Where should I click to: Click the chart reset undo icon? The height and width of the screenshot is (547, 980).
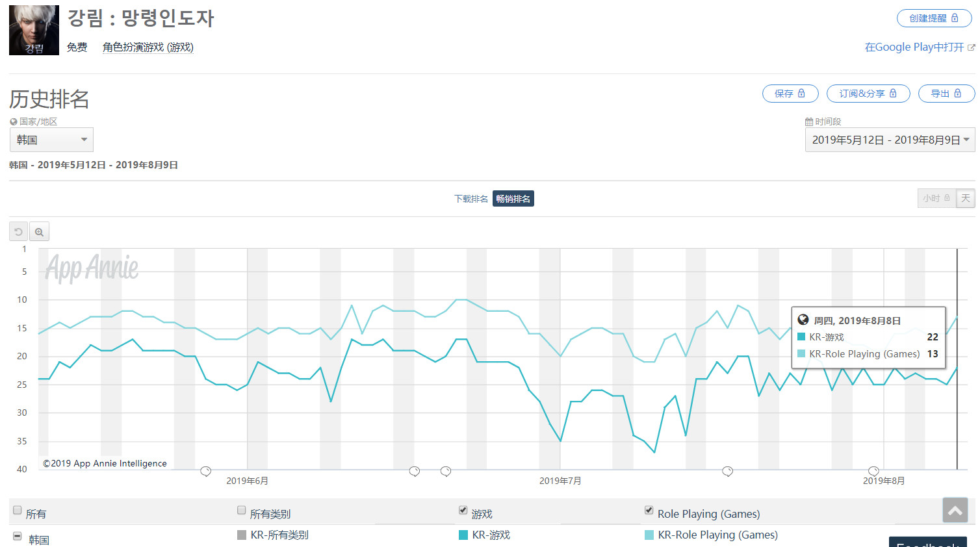coord(18,232)
